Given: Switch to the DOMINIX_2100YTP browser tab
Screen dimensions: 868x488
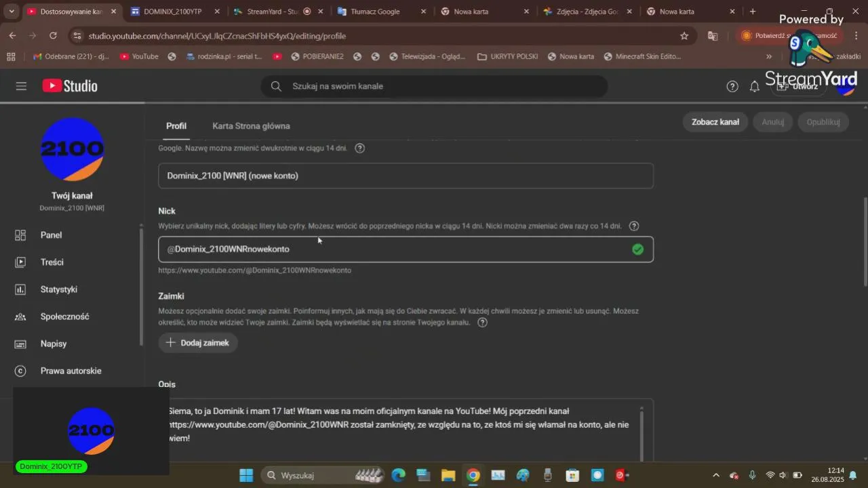Looking at the screenshot, I should coord(173,12).
